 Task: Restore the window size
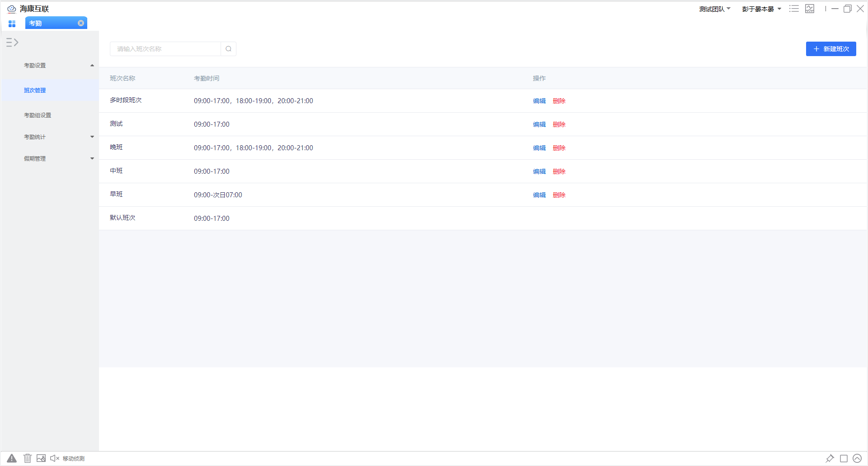tap(848, 9)
